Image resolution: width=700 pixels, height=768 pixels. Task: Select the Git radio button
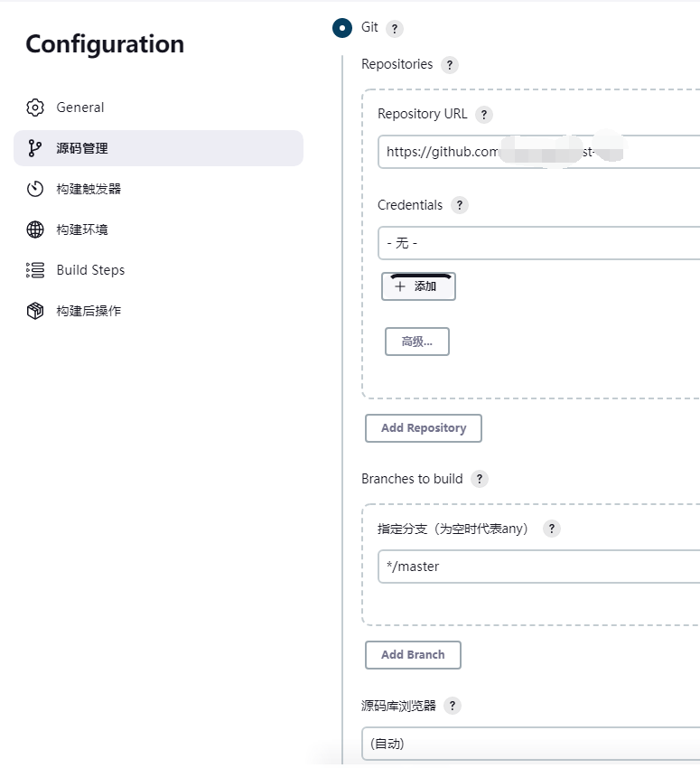[x=342, y=28]
